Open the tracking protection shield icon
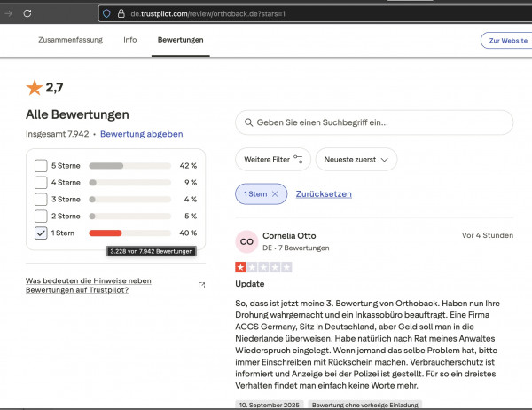 (106, 13)
